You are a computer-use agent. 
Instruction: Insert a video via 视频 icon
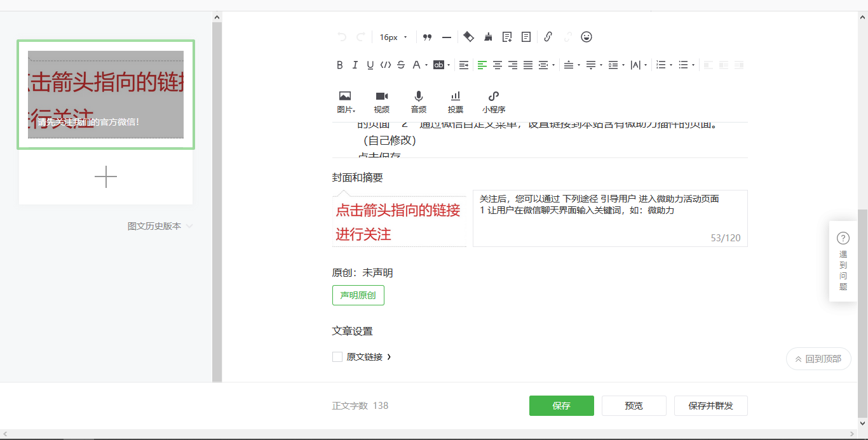coord(382,102)
